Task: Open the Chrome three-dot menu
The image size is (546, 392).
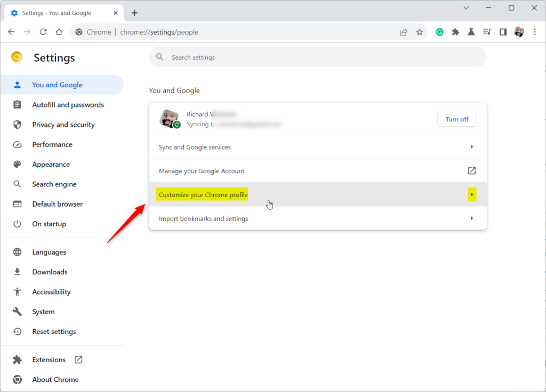Action: point(535,32)
